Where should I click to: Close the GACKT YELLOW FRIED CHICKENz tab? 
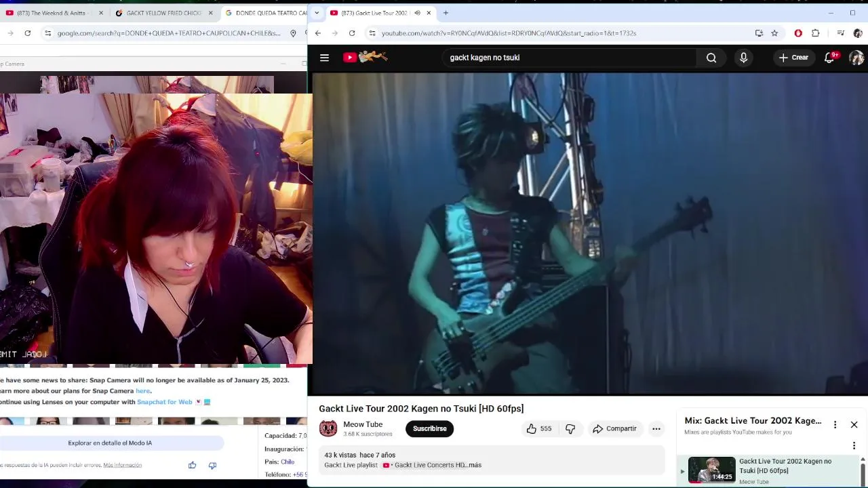(x=210, y=13)
